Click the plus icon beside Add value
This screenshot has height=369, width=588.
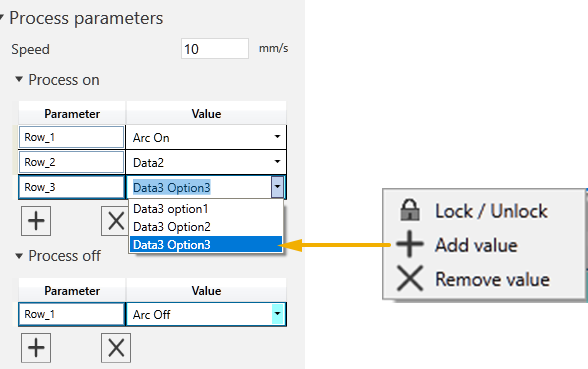(x=410, y=244)
